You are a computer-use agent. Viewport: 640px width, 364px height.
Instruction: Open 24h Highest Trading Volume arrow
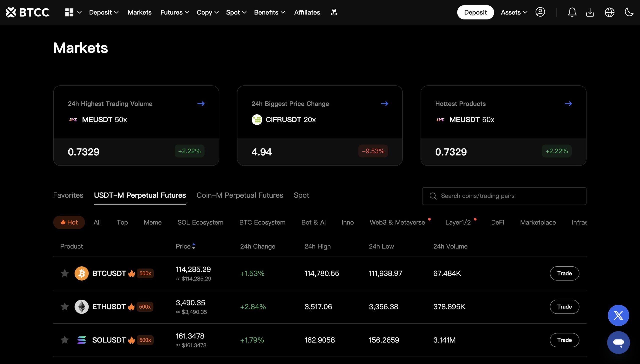(x=201, y=104)
